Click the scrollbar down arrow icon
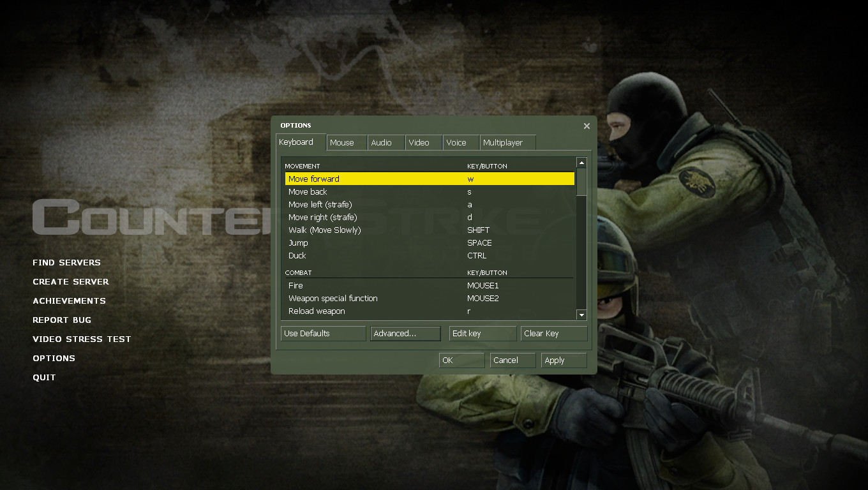868x490 pixels. pos(581,315)
